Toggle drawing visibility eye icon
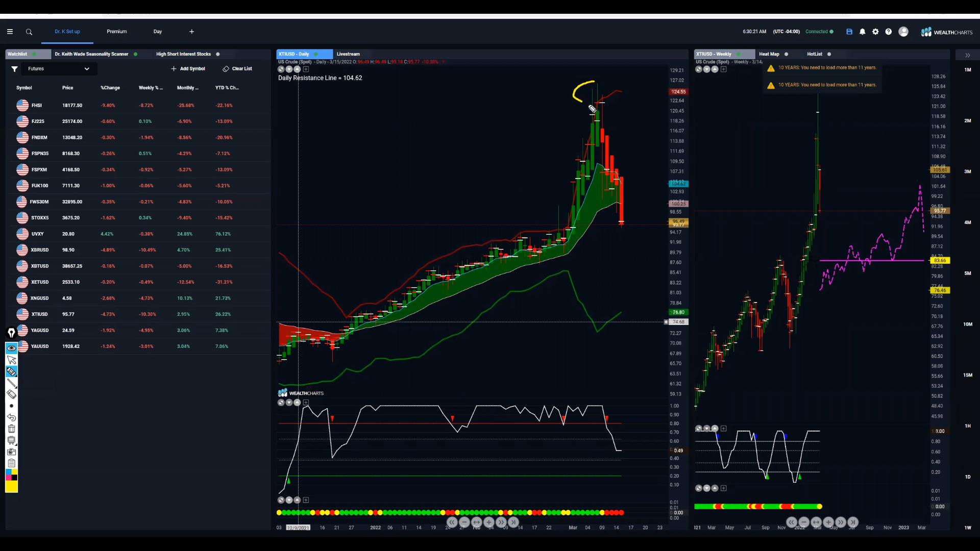The width and height of the screenshot is (980, 551). (x=11, y=348)
